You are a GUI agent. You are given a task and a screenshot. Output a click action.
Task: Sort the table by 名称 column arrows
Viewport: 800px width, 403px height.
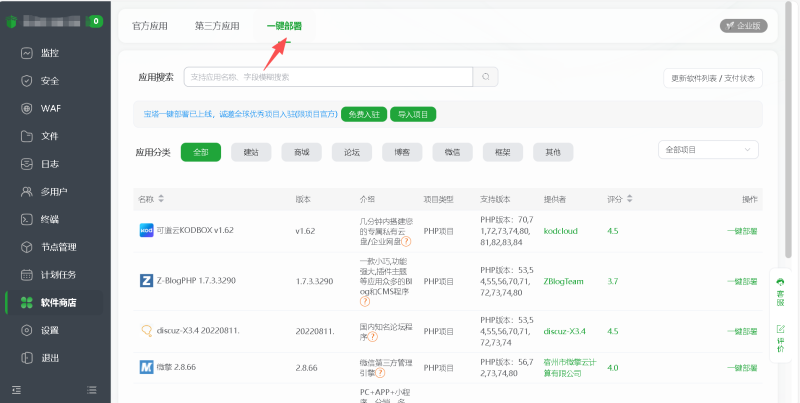pyautogui.click(x=161, y=199)
